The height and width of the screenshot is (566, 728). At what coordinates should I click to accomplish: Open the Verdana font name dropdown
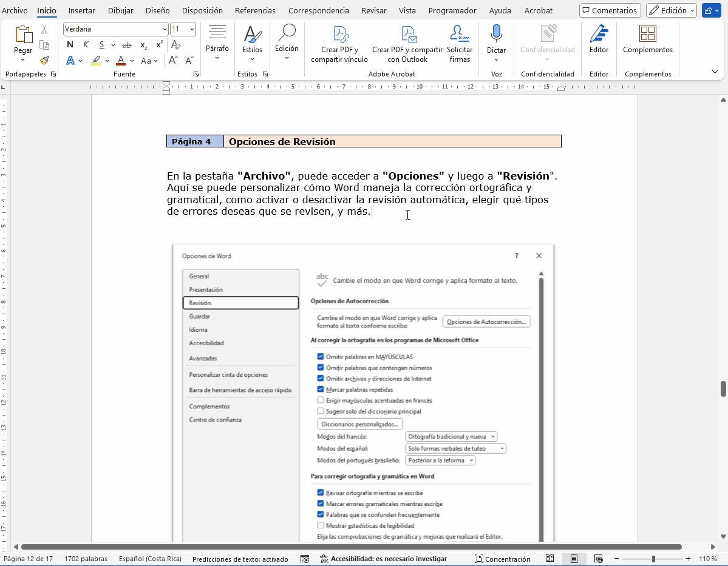(x=165, y=29)
